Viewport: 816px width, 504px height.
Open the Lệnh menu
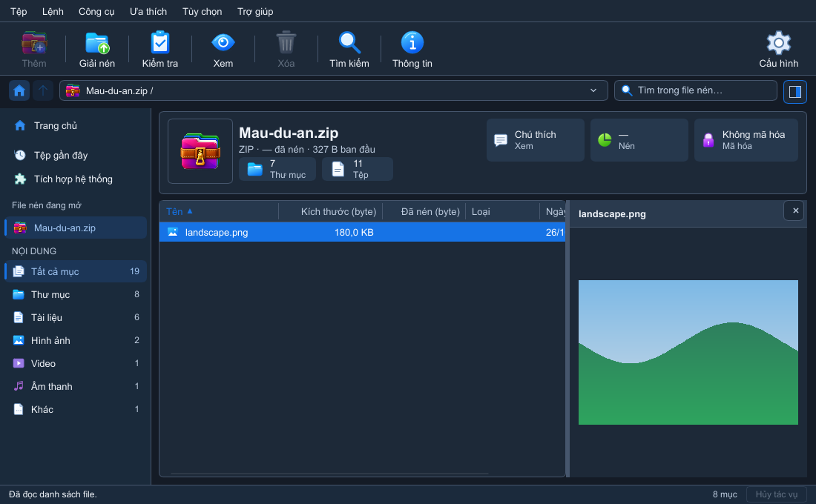coord(53,11)
